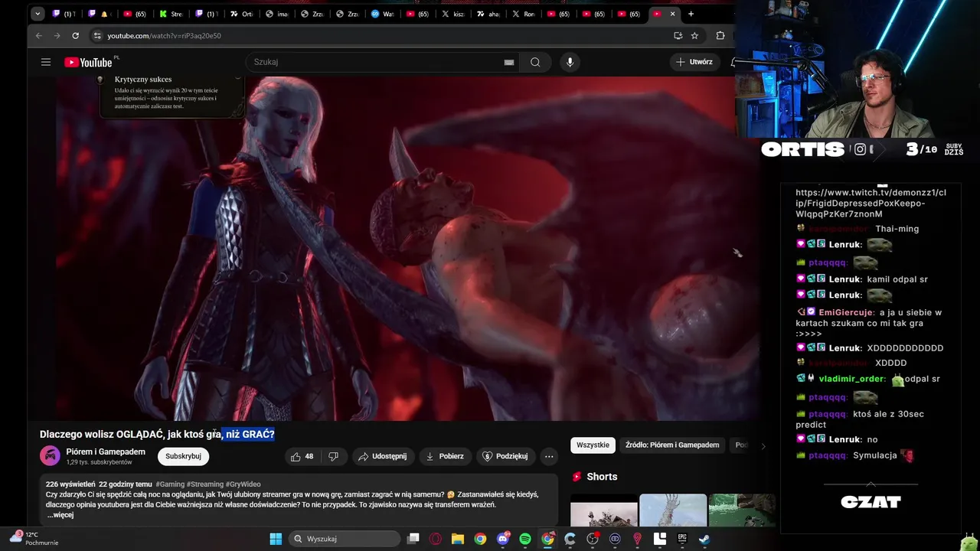Screen dimensions: 980x551
Task: Open a new Chrome tab
Action: [691, 14]
